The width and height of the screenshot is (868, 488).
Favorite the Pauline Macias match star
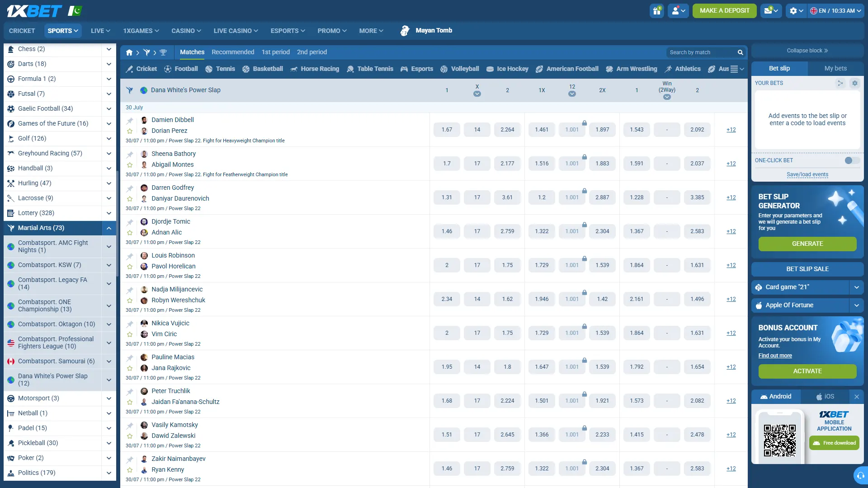[130, 368]
